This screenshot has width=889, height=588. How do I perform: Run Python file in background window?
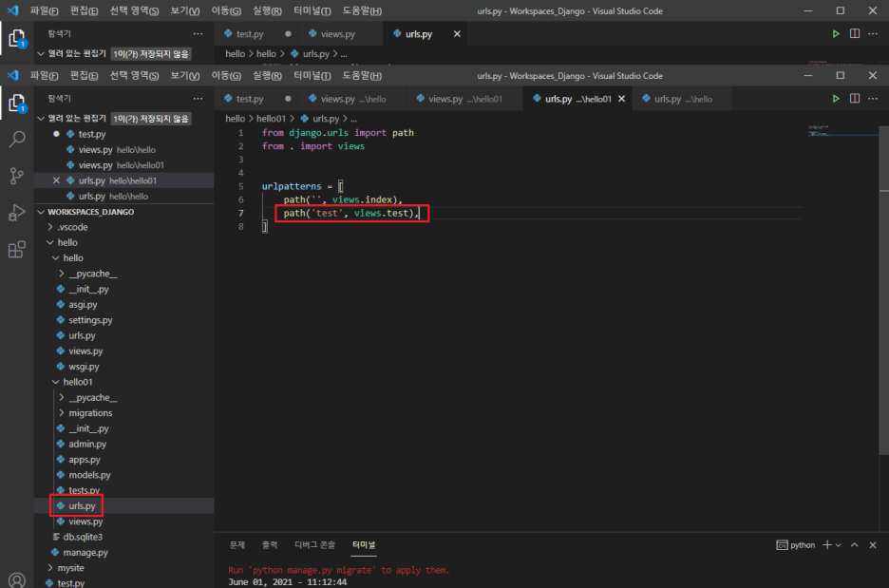836,34
